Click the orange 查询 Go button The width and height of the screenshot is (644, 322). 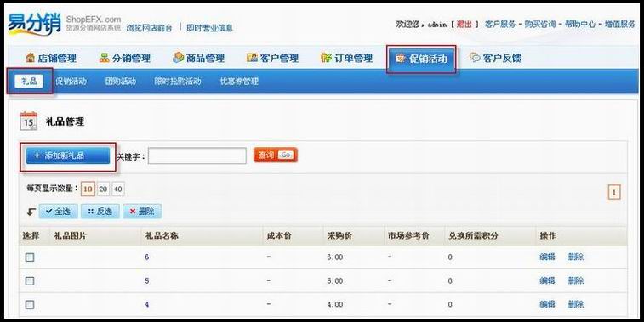pos(275,155)
